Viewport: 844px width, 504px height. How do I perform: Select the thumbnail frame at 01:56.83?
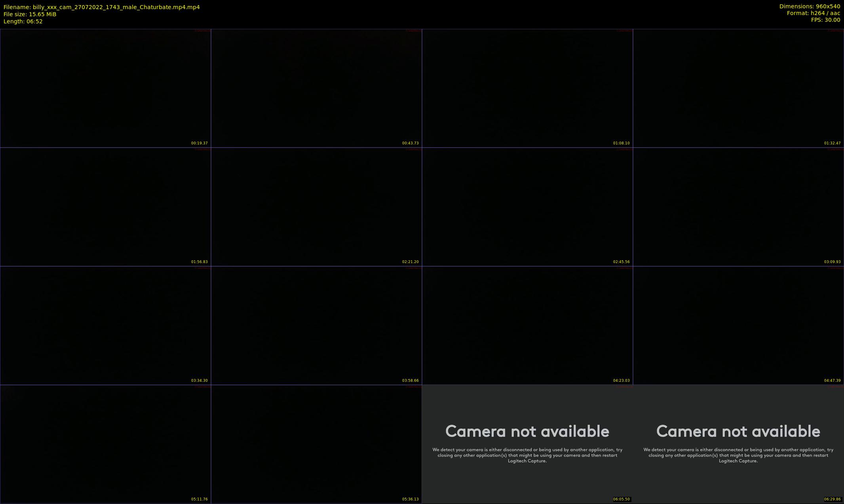pyautogui.click(x=105, y=207)
